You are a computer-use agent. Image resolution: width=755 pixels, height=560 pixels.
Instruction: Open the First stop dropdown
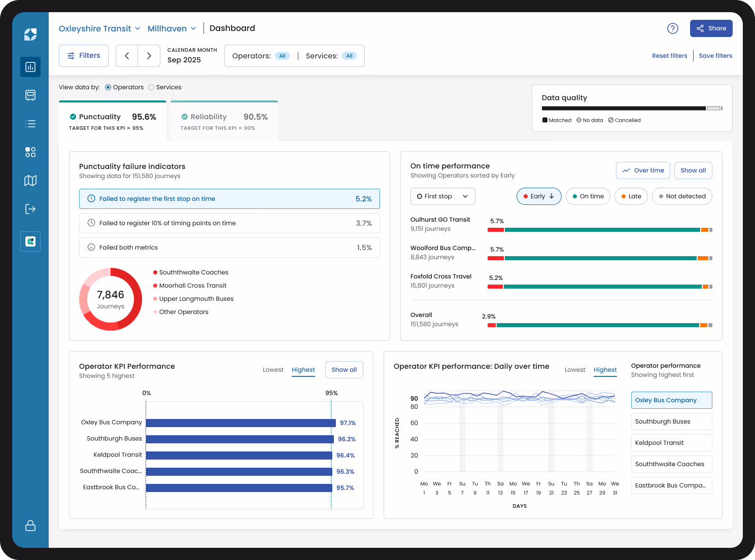point(442,196)
